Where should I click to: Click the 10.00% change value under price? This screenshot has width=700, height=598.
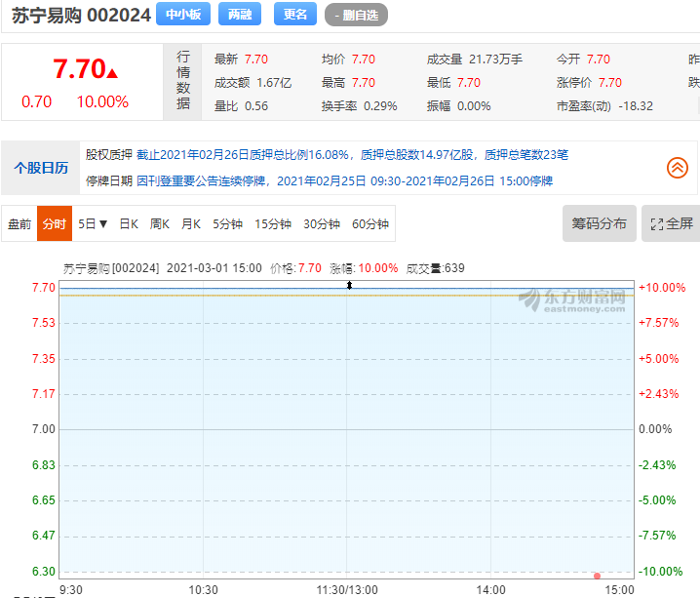click(102, 101)
